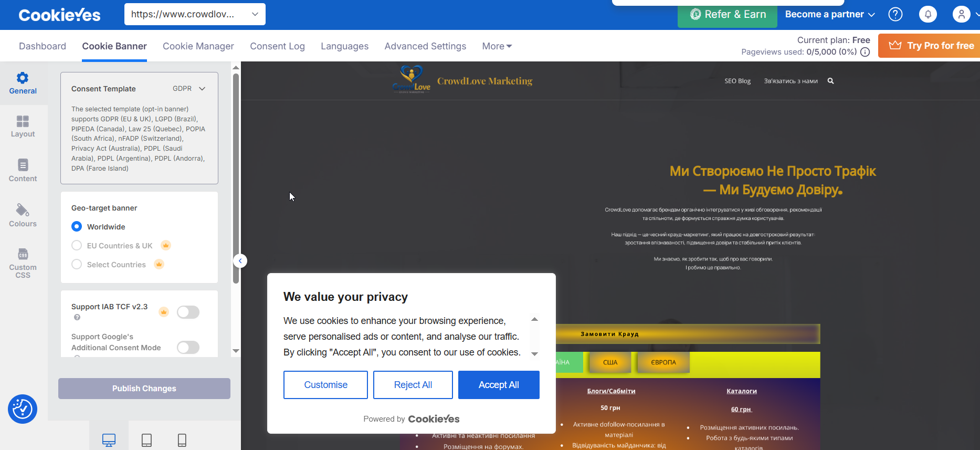
Task: Open the help question mark icon
Action: (895, 14)
